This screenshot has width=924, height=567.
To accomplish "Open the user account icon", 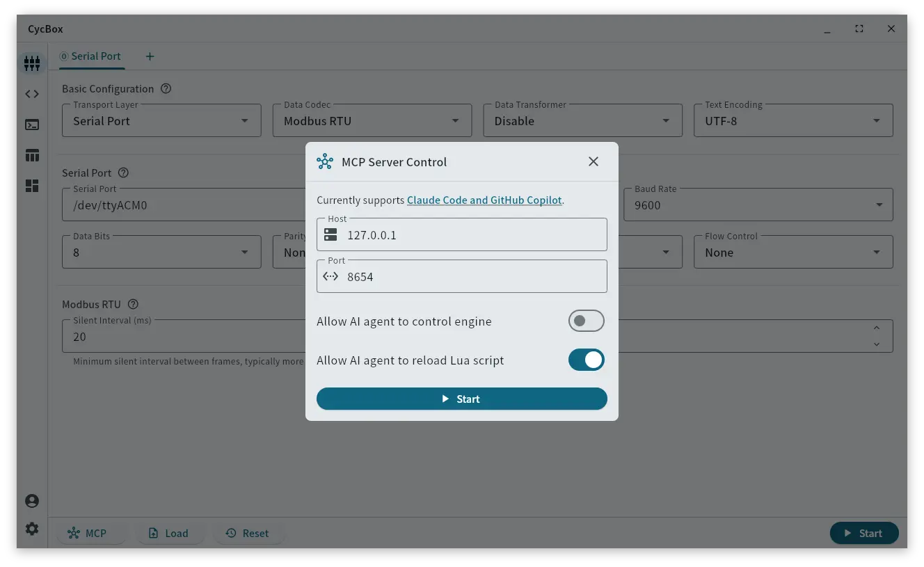I will [x=32, y=501].
